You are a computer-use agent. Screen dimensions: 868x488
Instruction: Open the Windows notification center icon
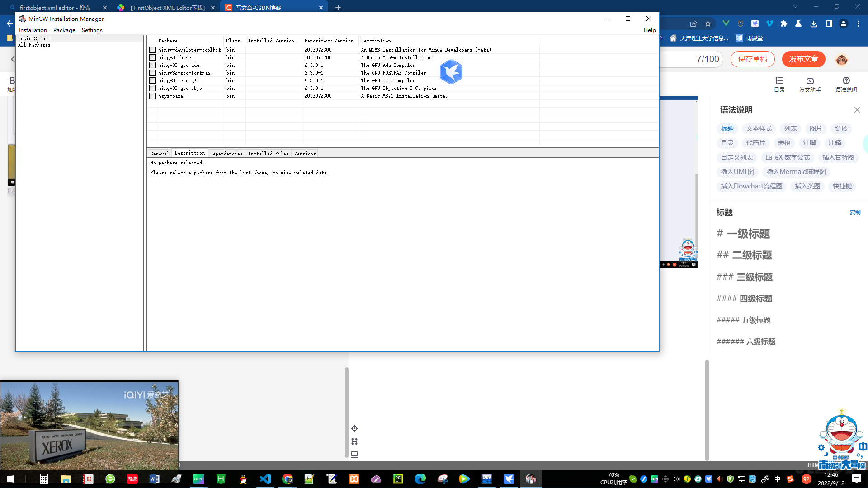pyautogui.click(x=856, y=479)
